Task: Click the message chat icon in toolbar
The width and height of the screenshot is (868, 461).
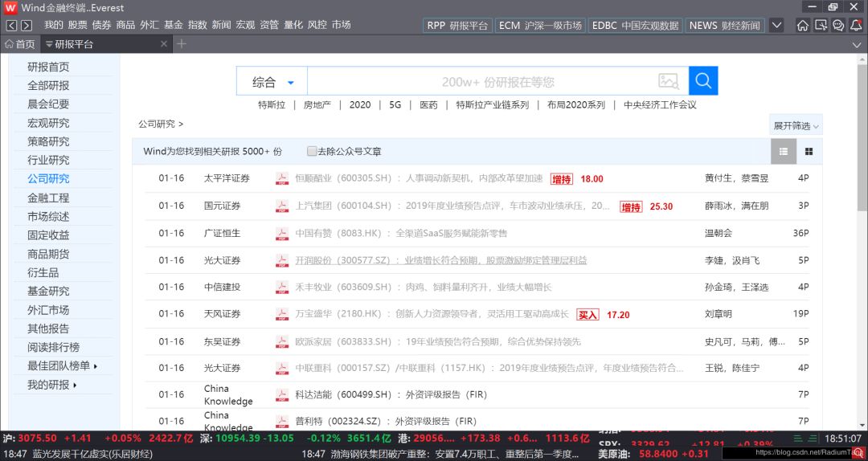Action: [x=838, y=26]
